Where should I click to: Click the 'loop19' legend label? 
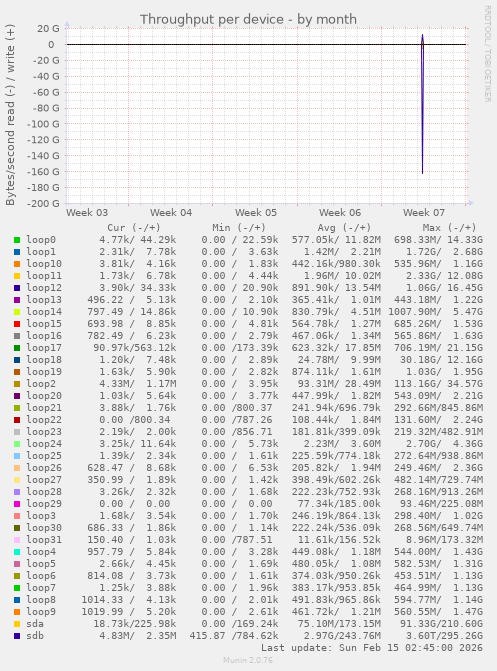coord(44,371)
